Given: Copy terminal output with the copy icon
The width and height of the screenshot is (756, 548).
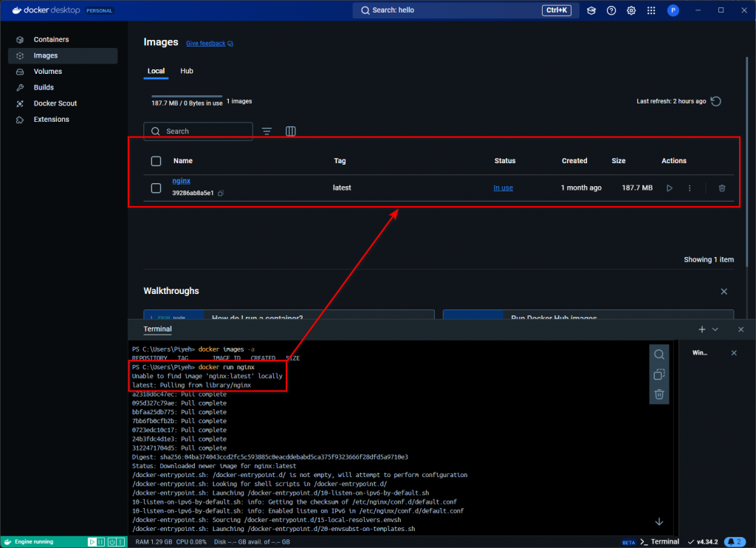Looking at the screenshot, I should click(x=659, y=374).
